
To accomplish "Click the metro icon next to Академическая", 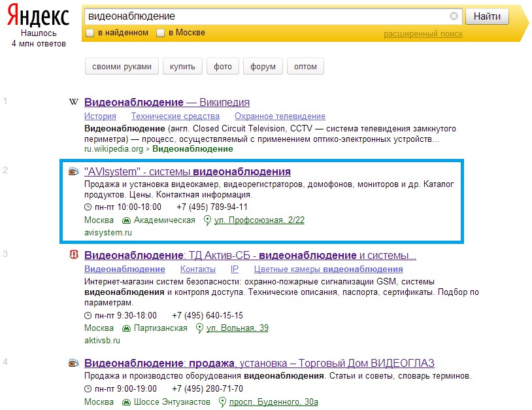I will click(x=126, y=220).
